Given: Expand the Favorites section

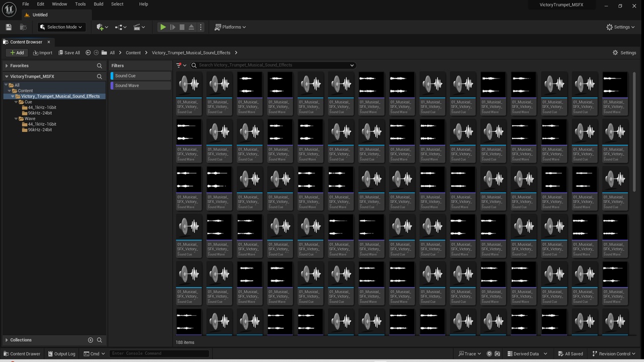Looking at the screenshot, I should point(7,66).
